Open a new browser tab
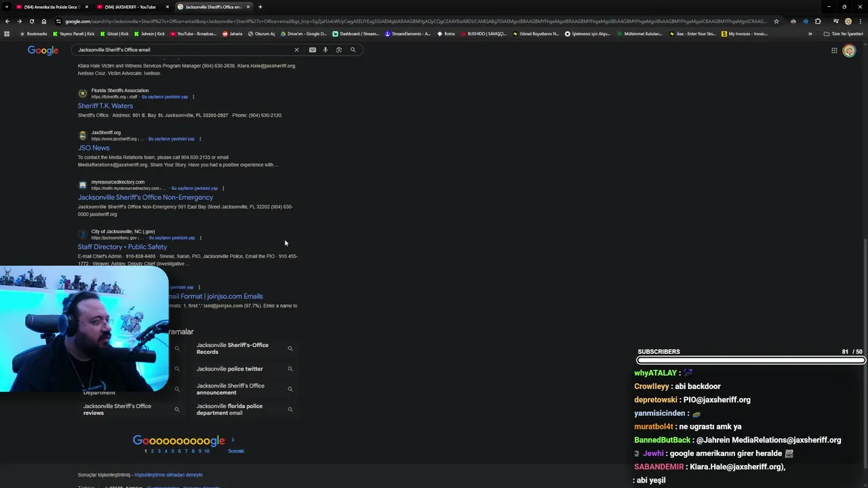 point(260,7)
